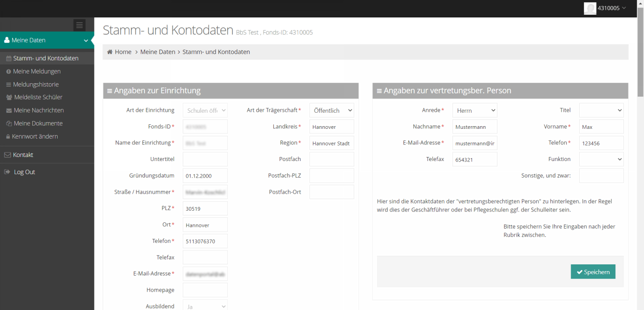Click the person's Telefon field 123456

(x=602, y=143)
